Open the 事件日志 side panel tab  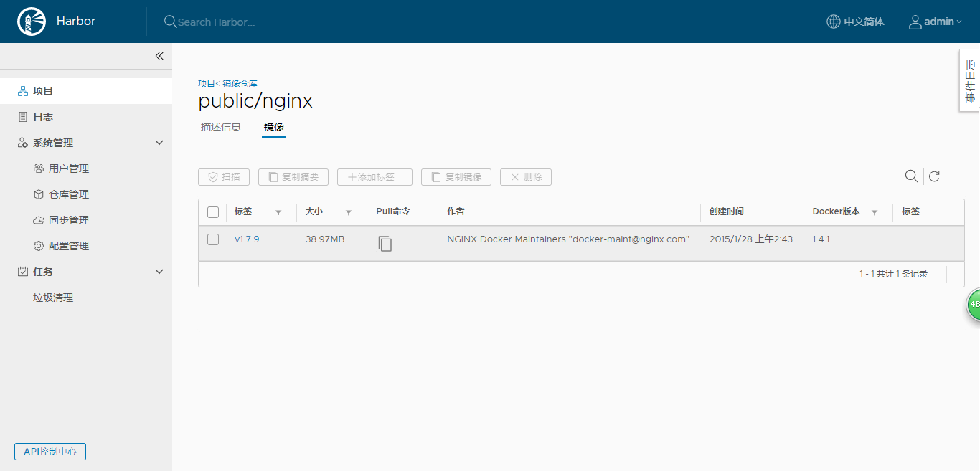coord(970,80)
